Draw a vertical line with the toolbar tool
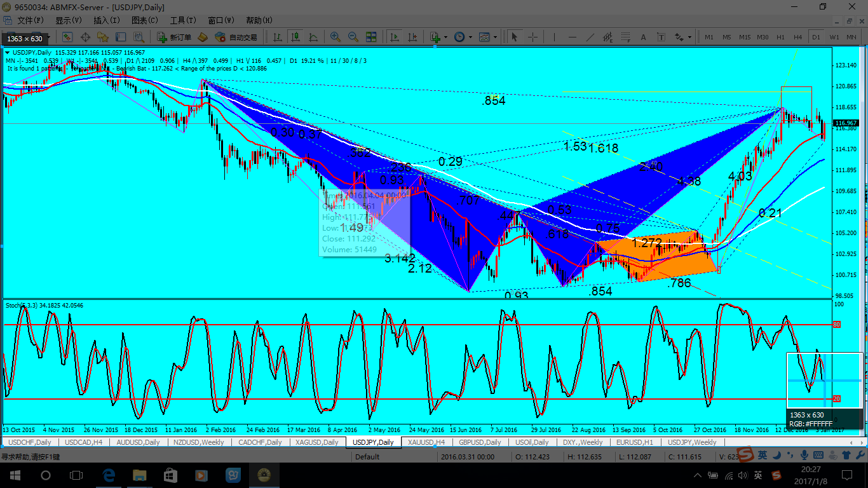This screenshot has width=868, height=488. pyautogui.click(x=555, y=37)
